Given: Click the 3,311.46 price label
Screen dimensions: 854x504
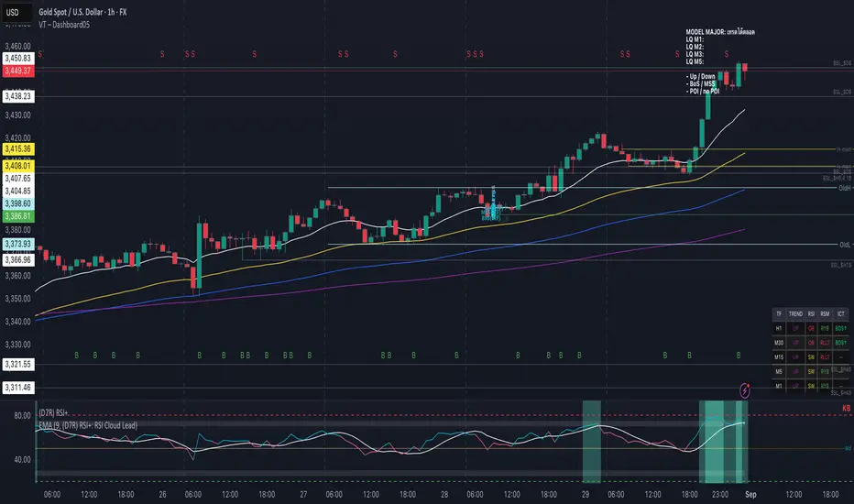Looking at the screenshot, I should [18, 388].
